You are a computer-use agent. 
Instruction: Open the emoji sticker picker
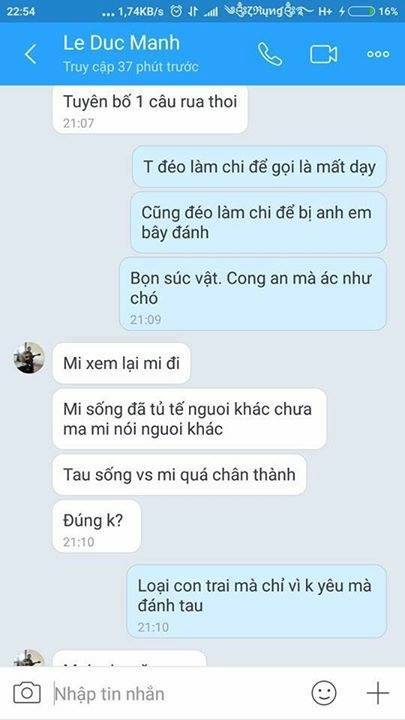(x=324, y=692)
